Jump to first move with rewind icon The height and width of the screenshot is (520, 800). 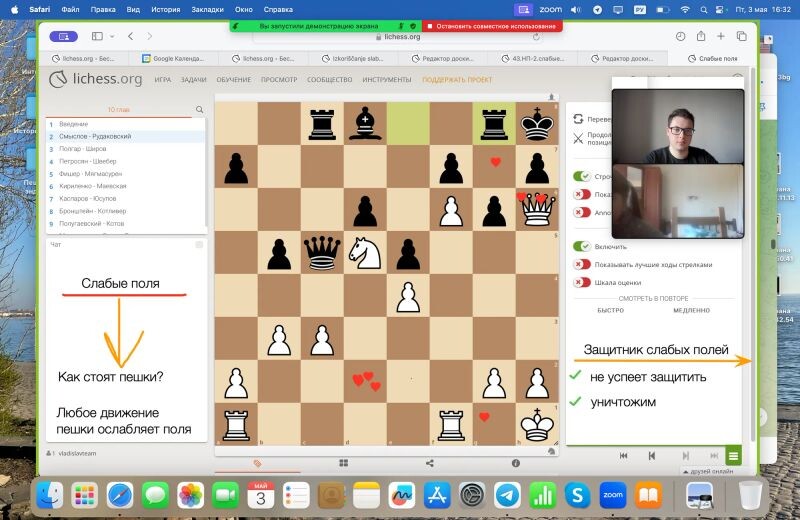coord(624,456)
